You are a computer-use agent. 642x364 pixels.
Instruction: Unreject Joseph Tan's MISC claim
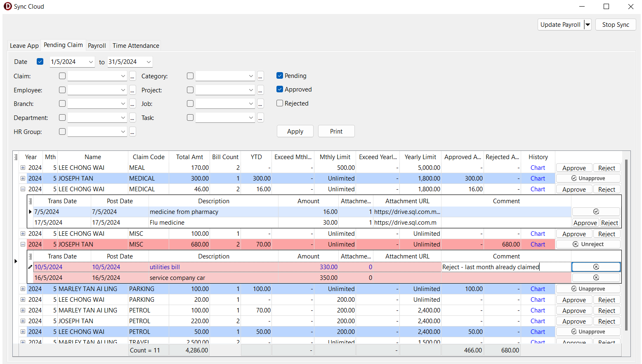coord(588,244)
